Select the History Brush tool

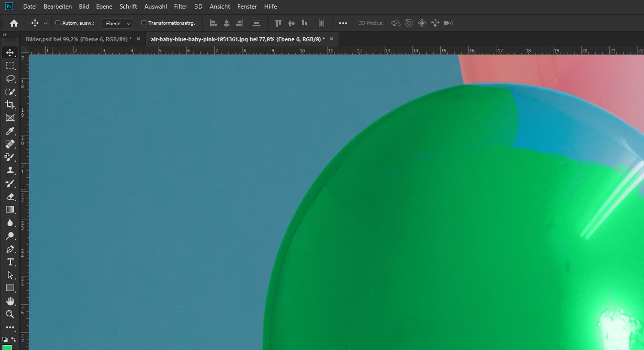click(x=10, y=183)
